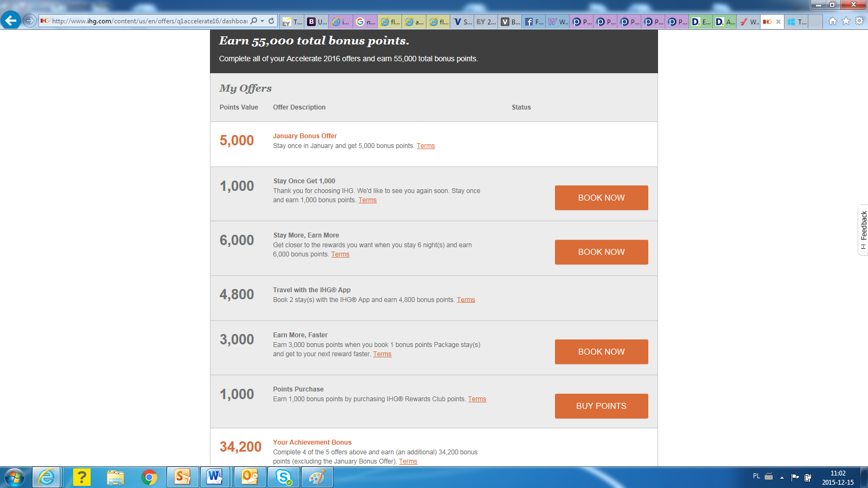Open the browser Tools gear icon
The width and height of the screenshot is (868, 488).
tap(859, 21)
